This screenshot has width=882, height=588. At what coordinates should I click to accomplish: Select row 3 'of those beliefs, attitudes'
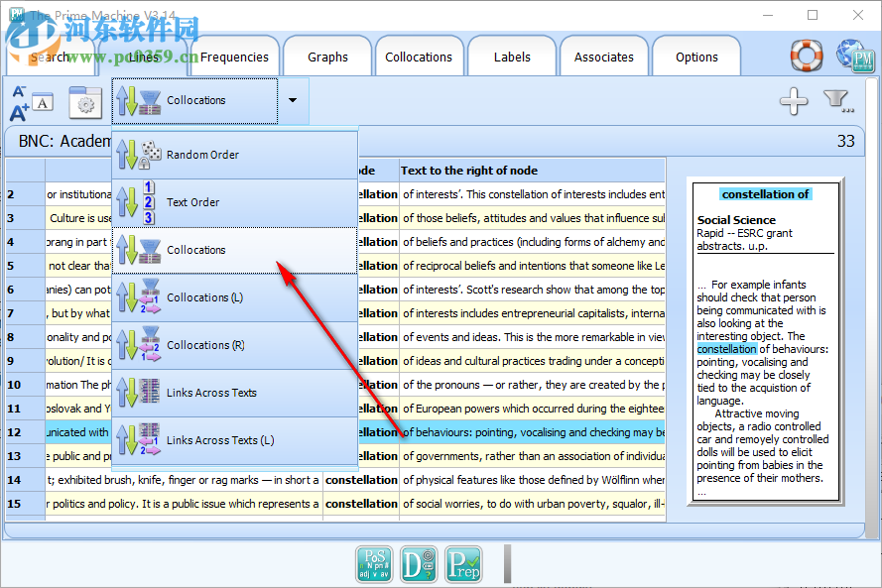click(x=532, y=218)
